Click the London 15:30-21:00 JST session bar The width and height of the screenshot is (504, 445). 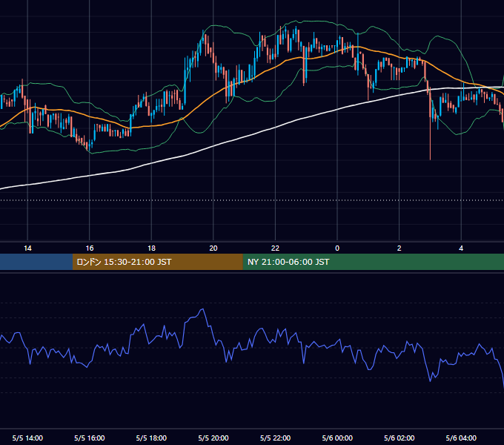coord(157,262)
